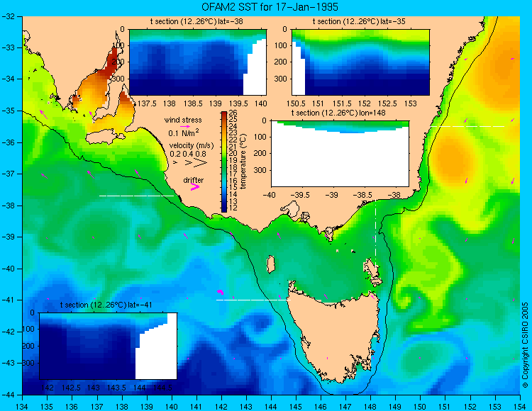The image size is (532, 411).
Task: Click King Island west of Bass Strait
Action: [x=270, y=264]
